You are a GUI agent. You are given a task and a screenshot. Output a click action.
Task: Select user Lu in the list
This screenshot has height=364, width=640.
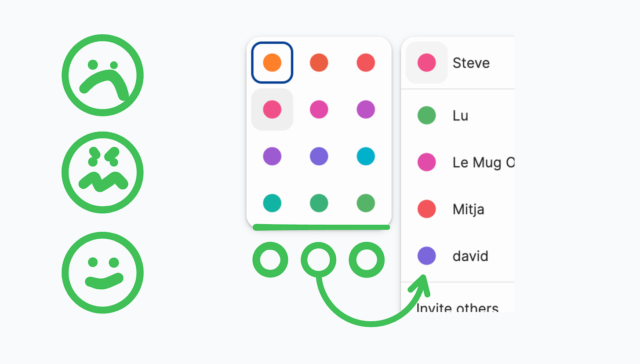pyautogui.click(x=458, y=116)
